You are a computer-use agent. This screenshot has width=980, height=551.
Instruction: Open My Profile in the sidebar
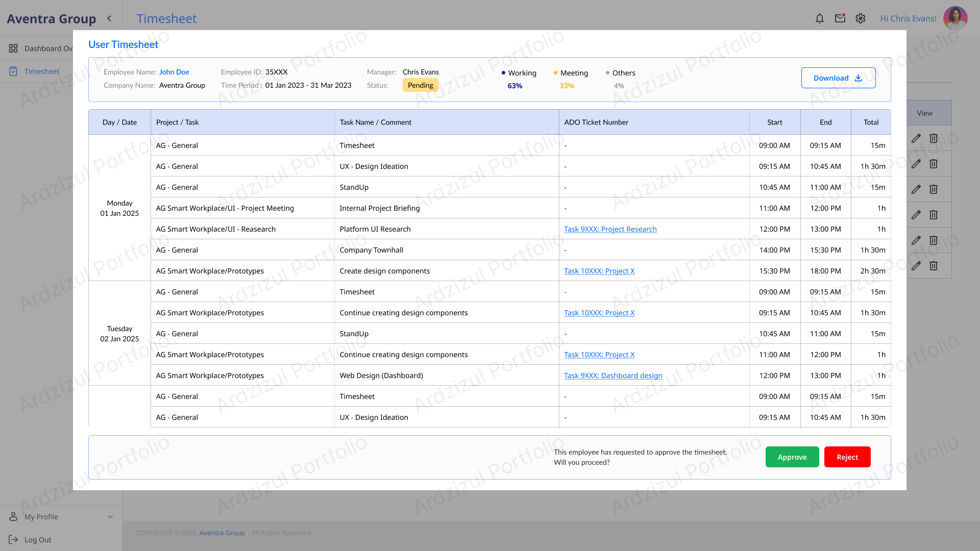point(41,517)
